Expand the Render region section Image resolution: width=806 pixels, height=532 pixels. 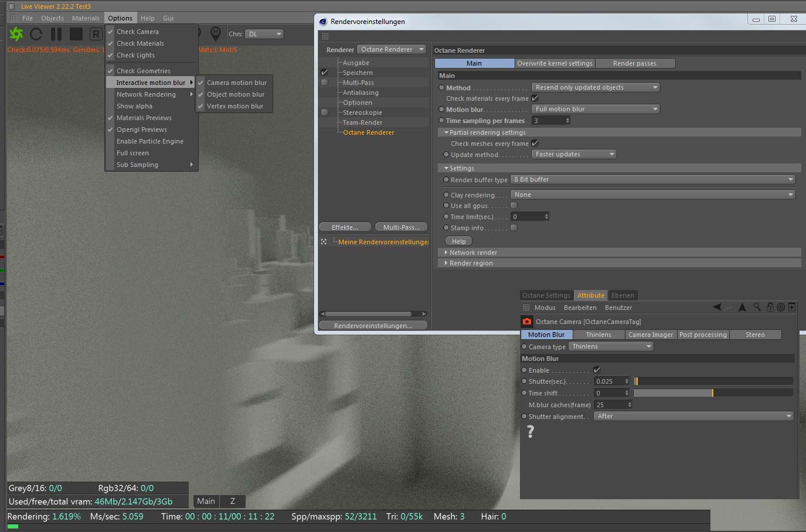[x=619, y=263]
